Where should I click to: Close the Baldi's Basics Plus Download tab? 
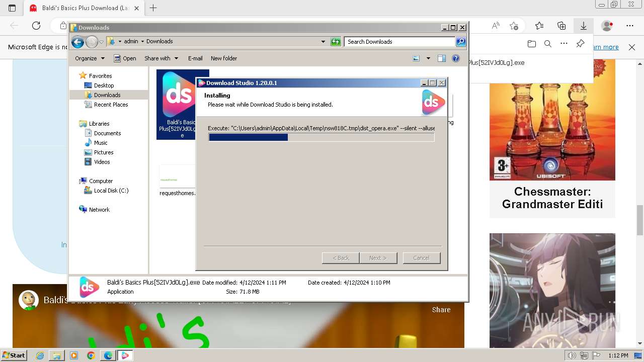[x=136, y=8]
